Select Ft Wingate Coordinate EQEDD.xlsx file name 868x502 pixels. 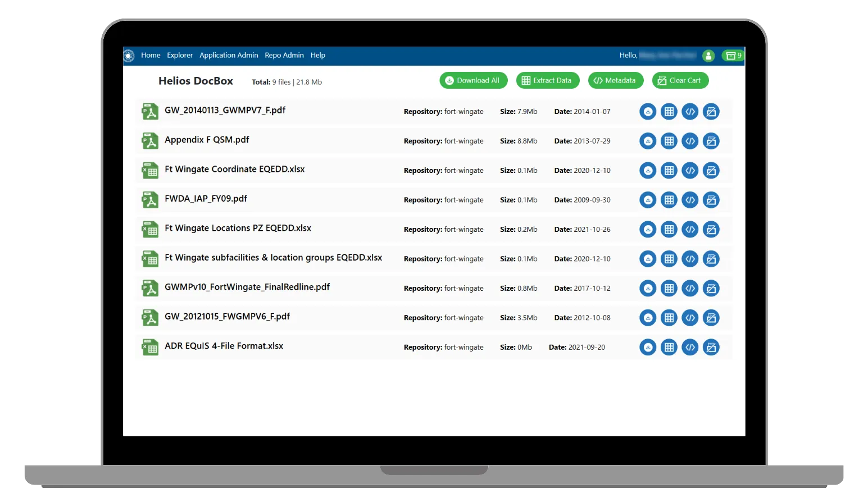234,170
